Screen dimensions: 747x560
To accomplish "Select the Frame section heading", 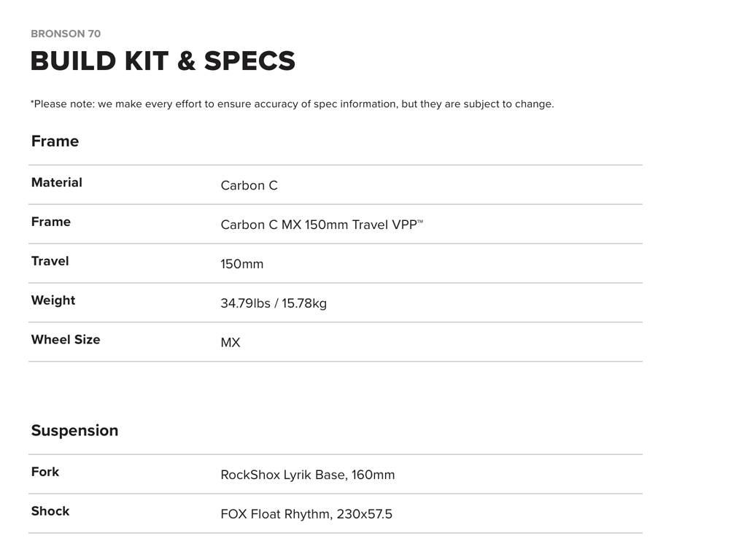I will (x=55, y=141).
